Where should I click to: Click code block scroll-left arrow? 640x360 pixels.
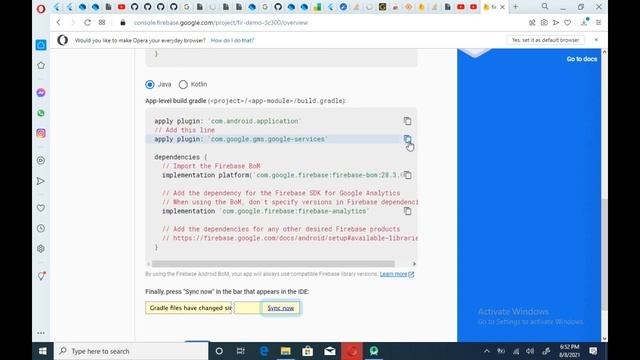[x=149, y=264]
